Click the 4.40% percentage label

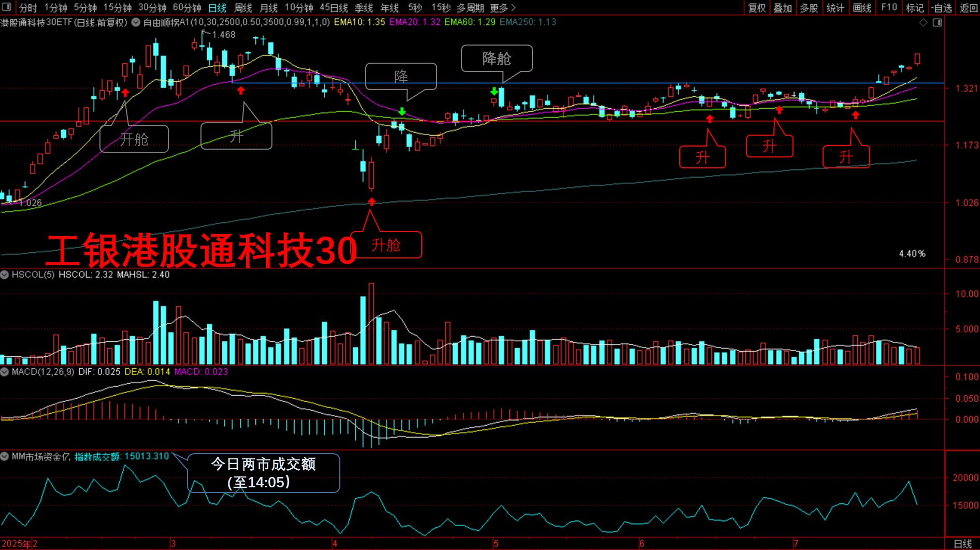click(912, 253)
